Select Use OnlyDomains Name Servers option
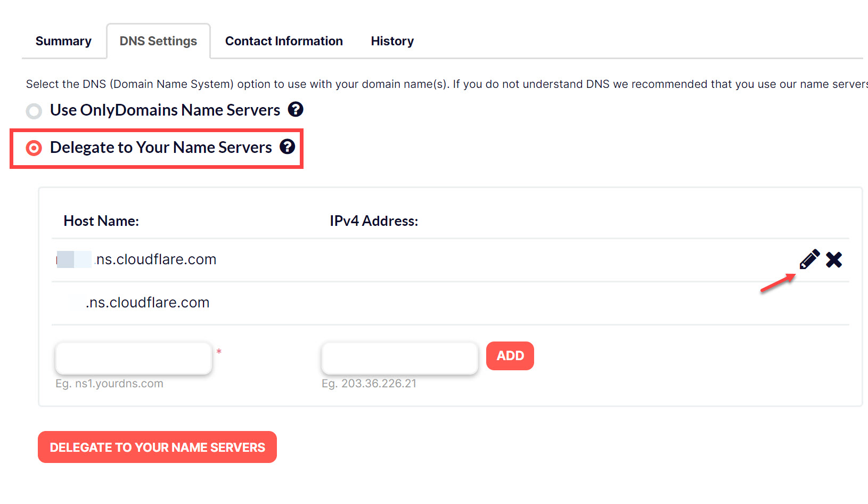This screenshot has height=504, width=868. tap(34, 111)
